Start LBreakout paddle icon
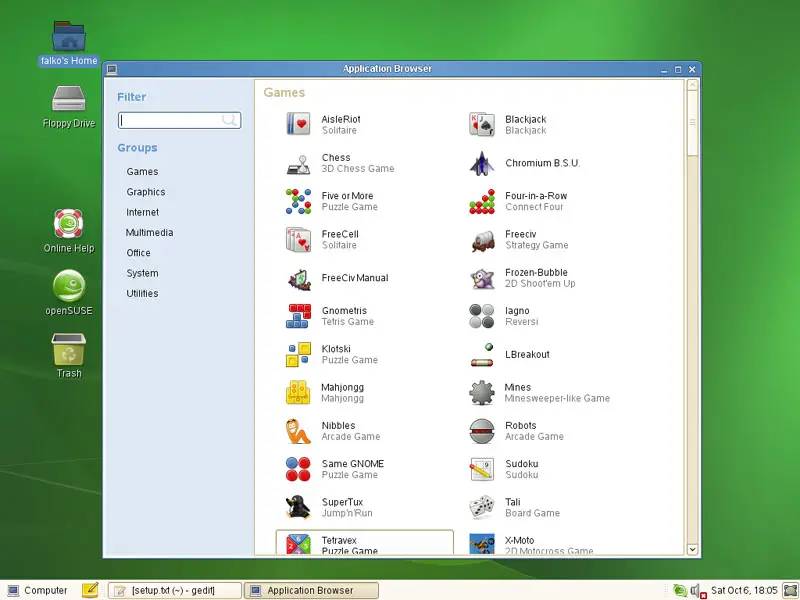 tap(482, 354)
